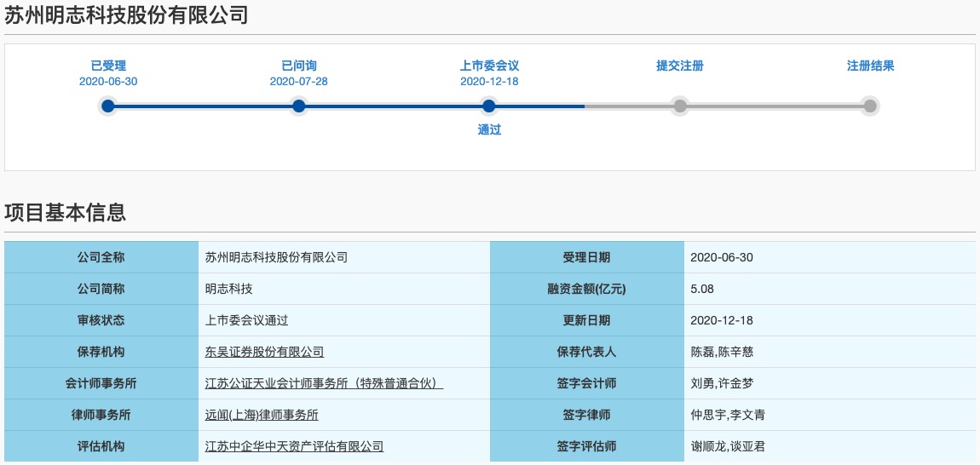Click the 注册结果 stage marker dot
980x465 pixels.
click(x=870, y=106)
